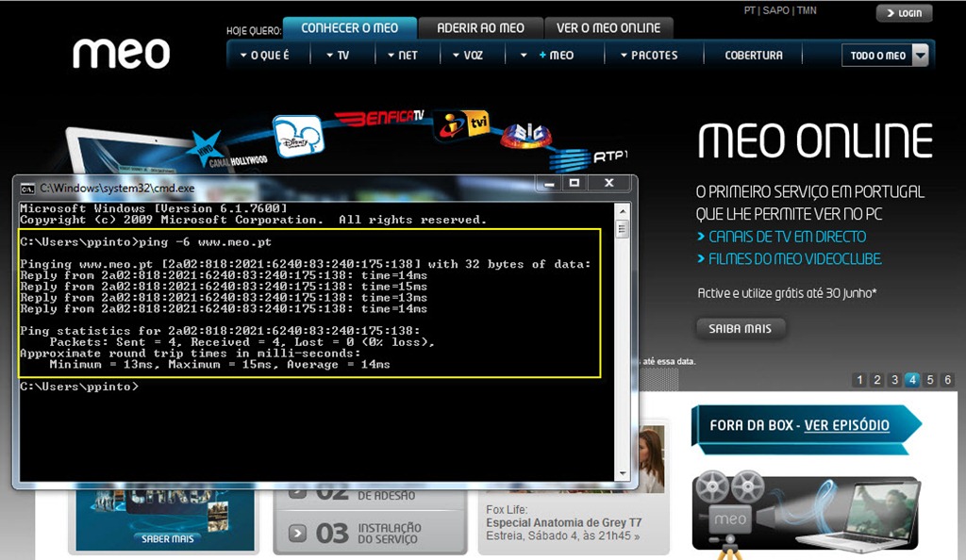This screenshot has width=966, height=560.
Task: Expand the O QUE É menu
Action: click(265, 55)
